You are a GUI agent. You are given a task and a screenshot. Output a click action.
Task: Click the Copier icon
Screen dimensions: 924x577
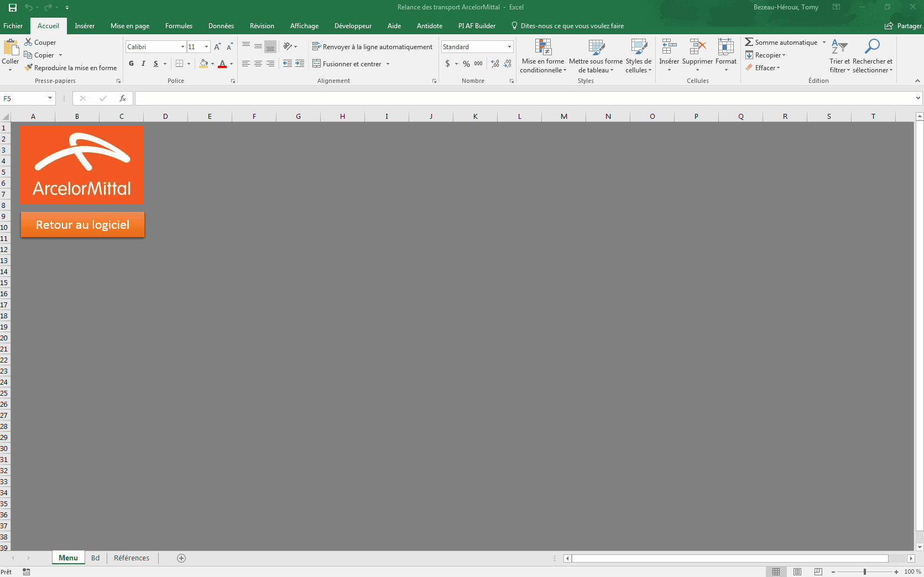click(28, 55)
